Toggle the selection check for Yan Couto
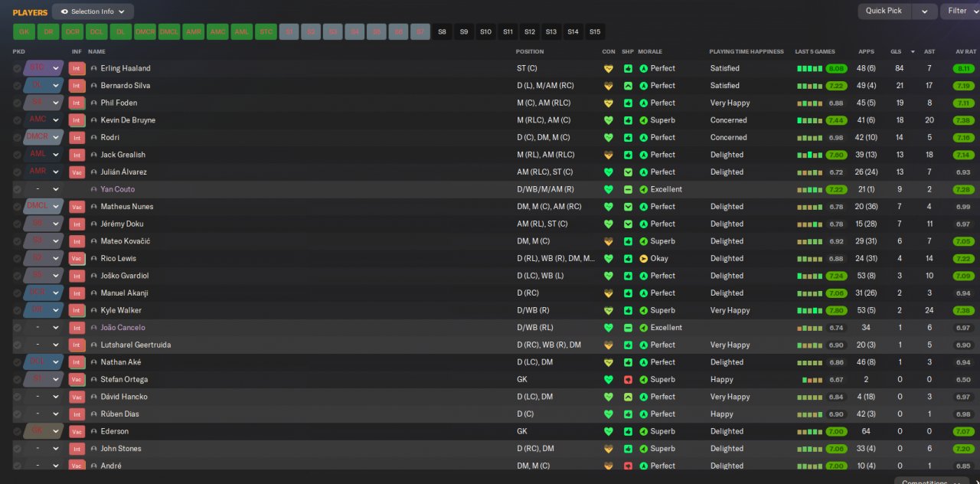This screenshot has width=980, height=484. [x=17, y=189]
